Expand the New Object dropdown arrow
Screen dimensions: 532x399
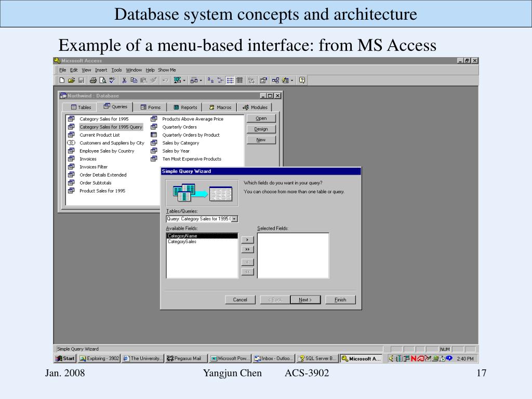292,81
